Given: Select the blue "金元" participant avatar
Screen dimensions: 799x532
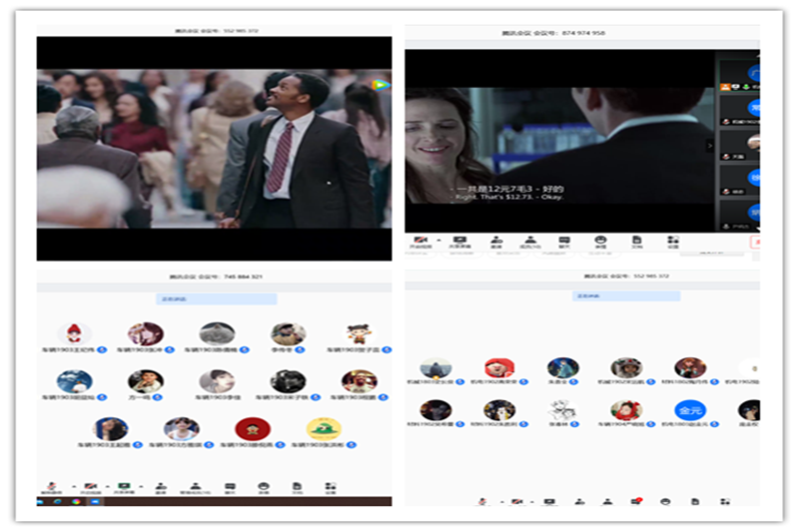Looking at the screenshot, I should tap(690, 410).
